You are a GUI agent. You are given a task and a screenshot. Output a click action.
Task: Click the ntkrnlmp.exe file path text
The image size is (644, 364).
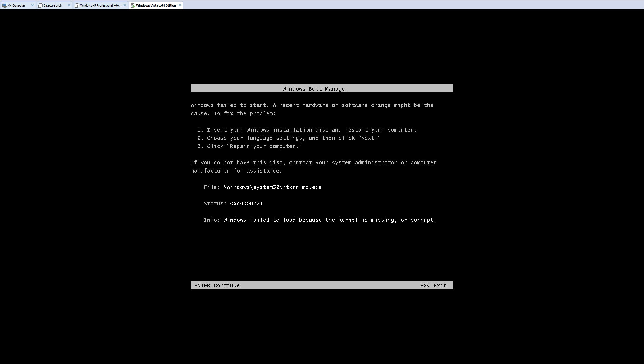273,187
